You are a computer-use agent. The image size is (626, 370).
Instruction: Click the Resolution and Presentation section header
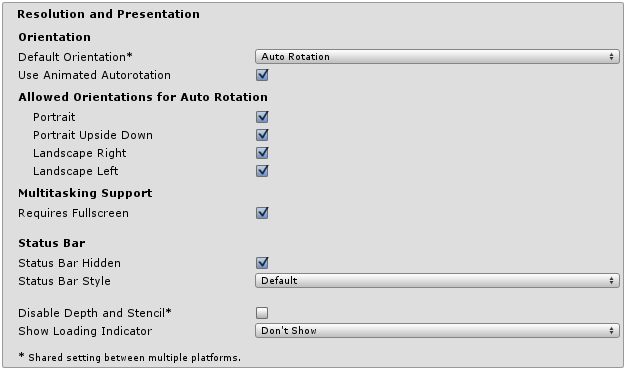pos(108,14)
